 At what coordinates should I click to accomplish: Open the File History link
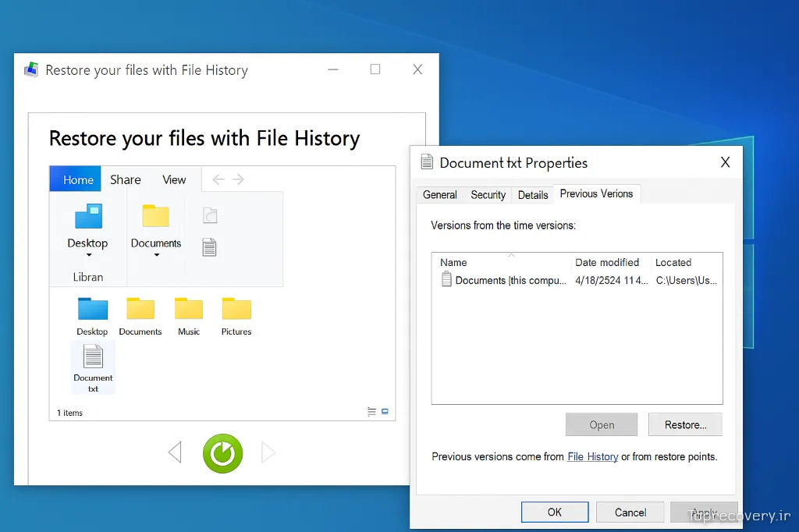click(x=592, y=456)
